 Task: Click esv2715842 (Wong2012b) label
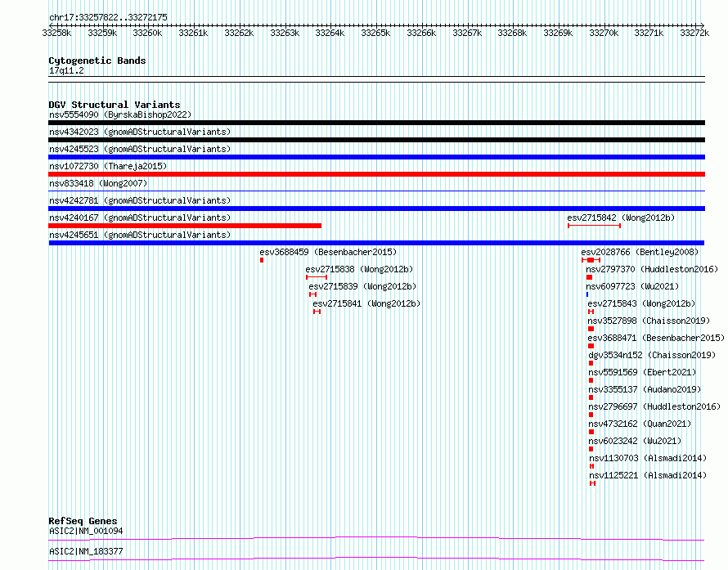(x=621, y=218)
